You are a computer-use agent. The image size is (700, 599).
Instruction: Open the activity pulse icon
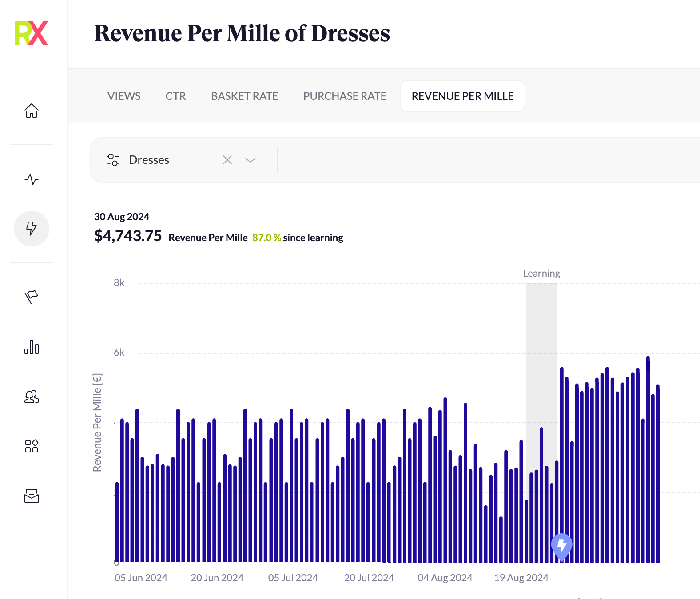pos(32,179)
